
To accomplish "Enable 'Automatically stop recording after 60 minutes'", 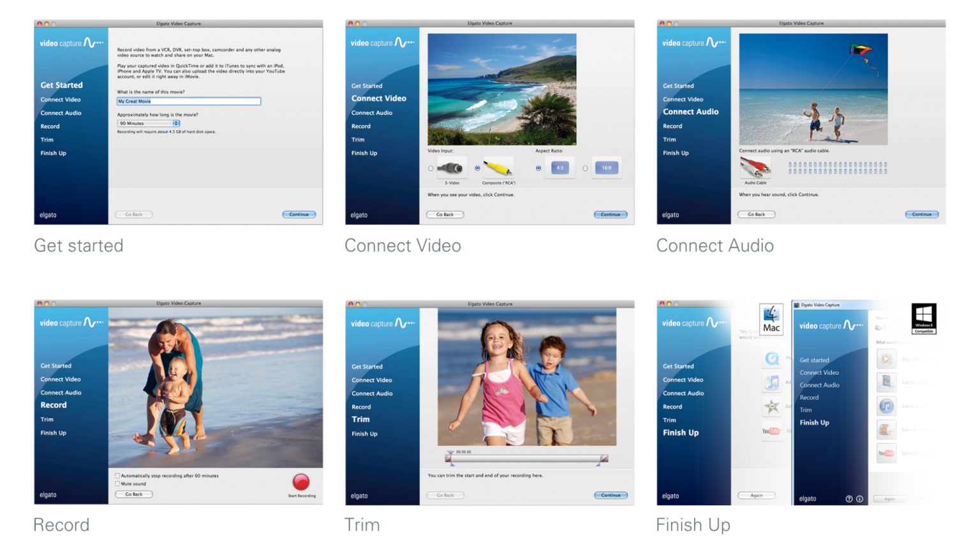I will tap(117, 476).
